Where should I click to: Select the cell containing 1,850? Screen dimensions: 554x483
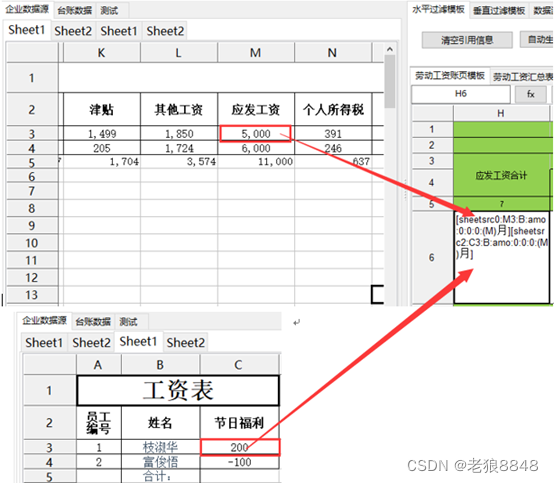pos(179,134)
